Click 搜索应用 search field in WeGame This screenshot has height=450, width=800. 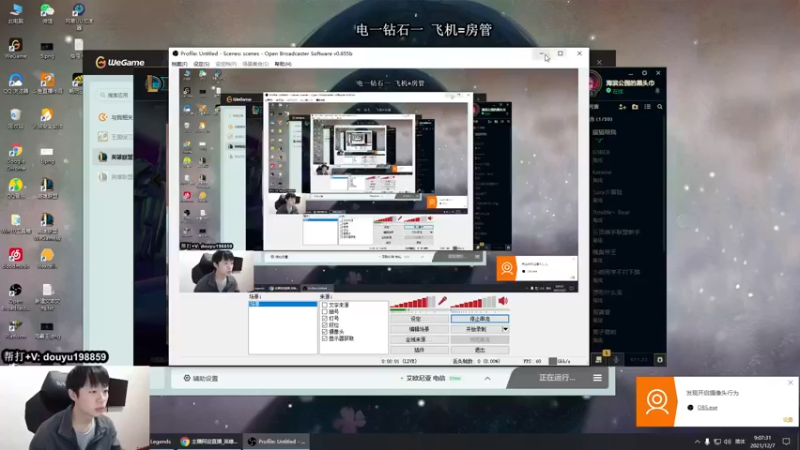click(114, 95)
